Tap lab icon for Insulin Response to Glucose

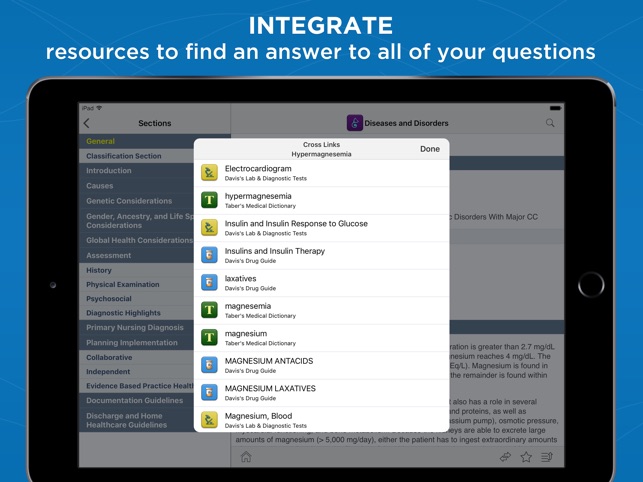click(209, 228)
